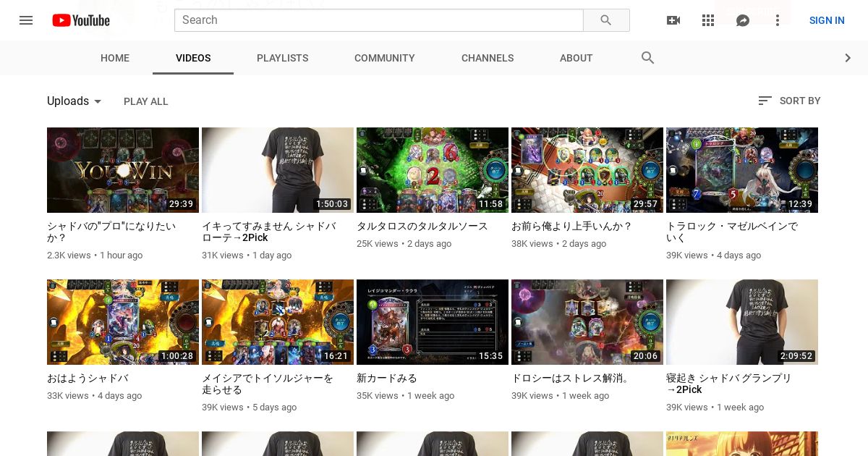
Task: Search within the channel using magnifier icon
Action: click(648, 58)
